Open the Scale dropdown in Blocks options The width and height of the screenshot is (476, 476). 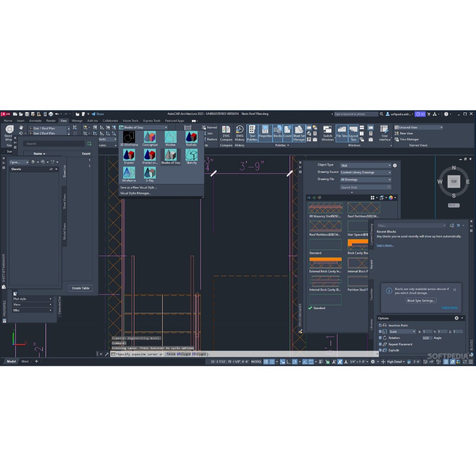(x=402, y=331)
